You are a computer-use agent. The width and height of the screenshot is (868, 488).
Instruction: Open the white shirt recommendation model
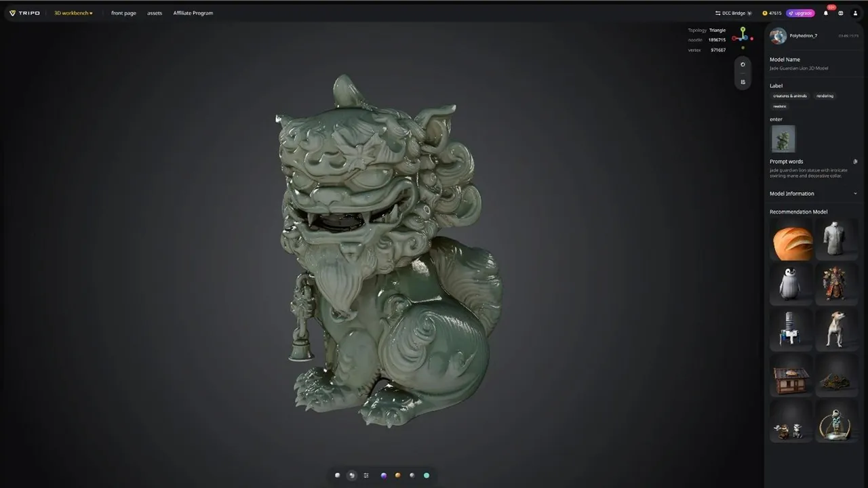tap(836, 239)
